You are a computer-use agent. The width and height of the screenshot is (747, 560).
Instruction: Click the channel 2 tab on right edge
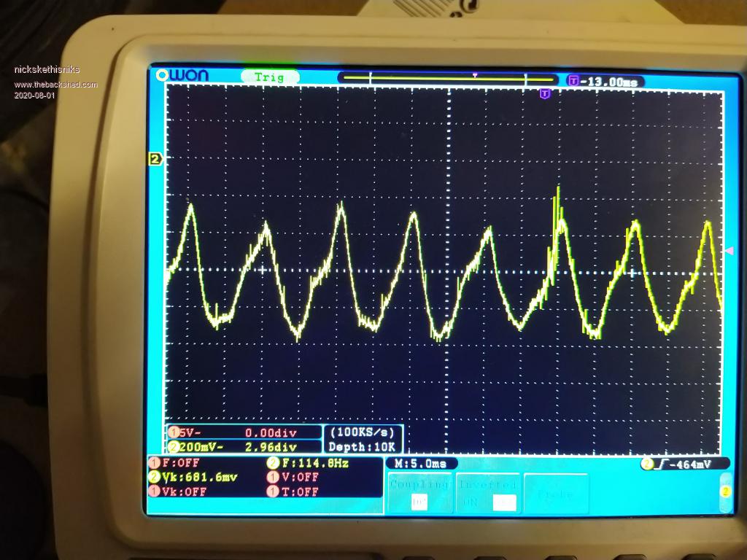(x=725, y=491)
